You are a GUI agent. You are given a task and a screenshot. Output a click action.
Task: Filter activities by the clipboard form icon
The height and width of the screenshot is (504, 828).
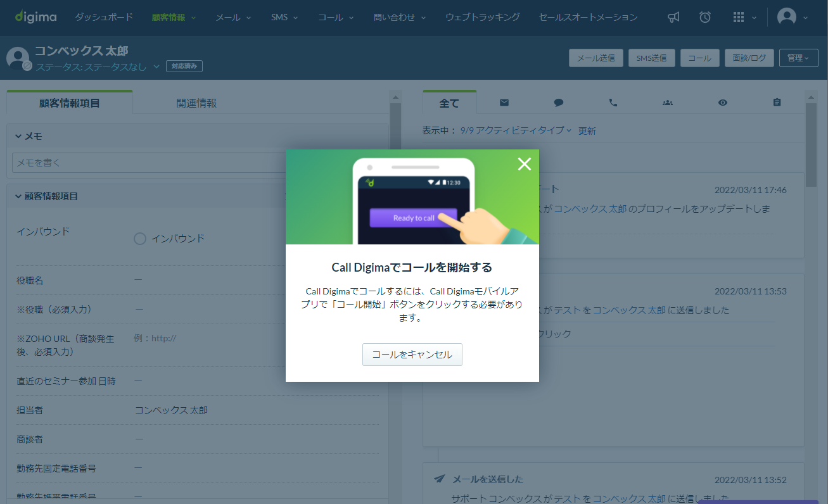[x=777, y=103]
